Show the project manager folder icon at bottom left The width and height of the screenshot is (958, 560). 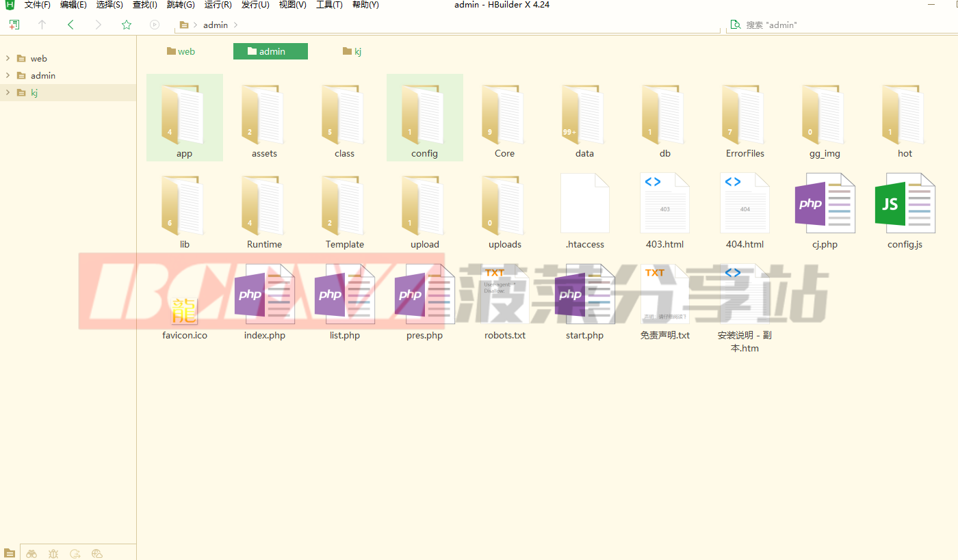(10, 554)
